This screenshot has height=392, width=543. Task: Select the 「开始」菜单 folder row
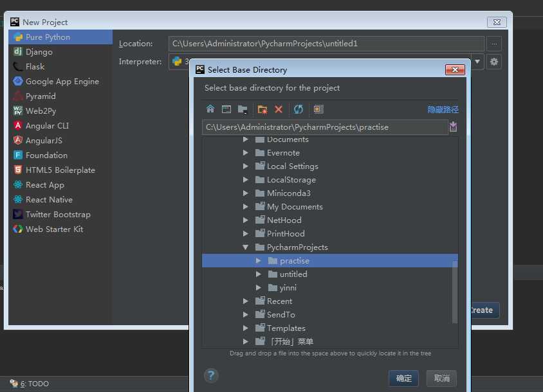click(329, 341)
